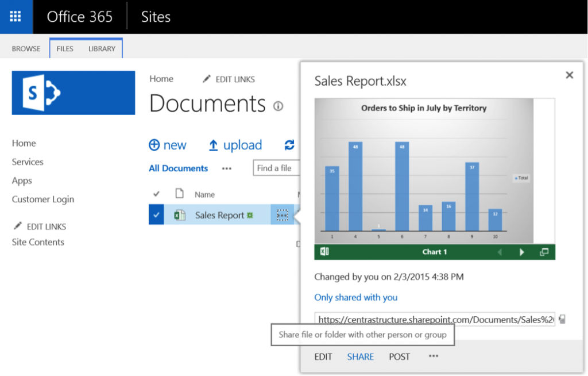Click the Excel icon beside Sales Report
This screenshot has height=376, width=588.
pos(180,215)
